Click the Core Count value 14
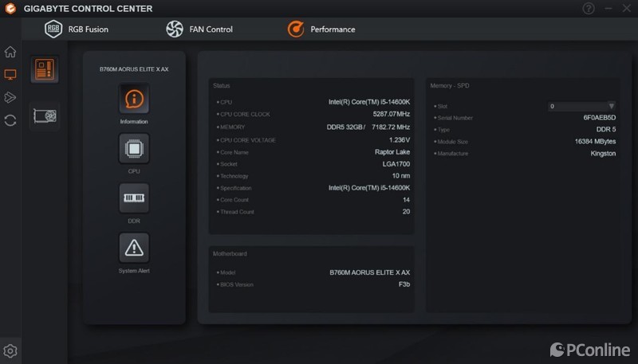This screenshot has width=638, height=364. click(x=406, y=200)
